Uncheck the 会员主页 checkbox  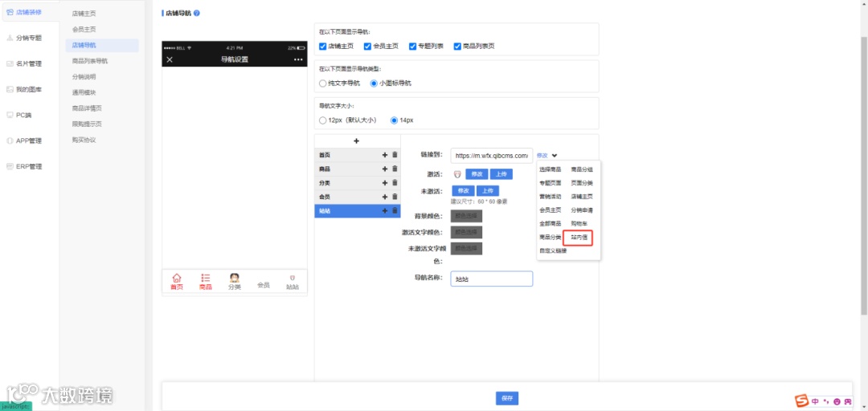pos(367,46)
